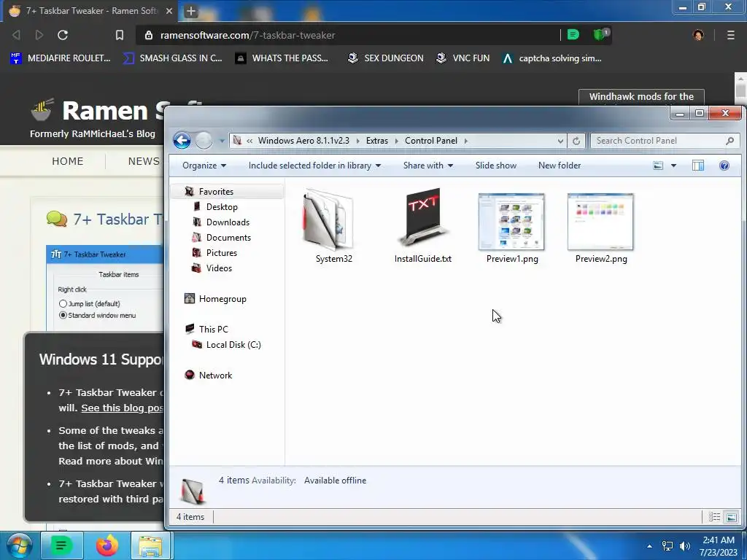
Task: Toggle the preview pane icon
Action: (698, 166)
